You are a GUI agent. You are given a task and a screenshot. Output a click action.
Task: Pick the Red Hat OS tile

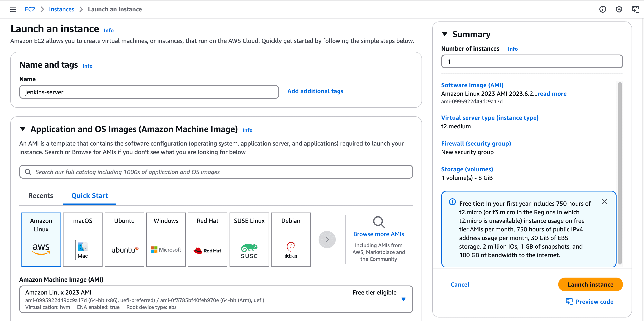[x=207, y=239]
